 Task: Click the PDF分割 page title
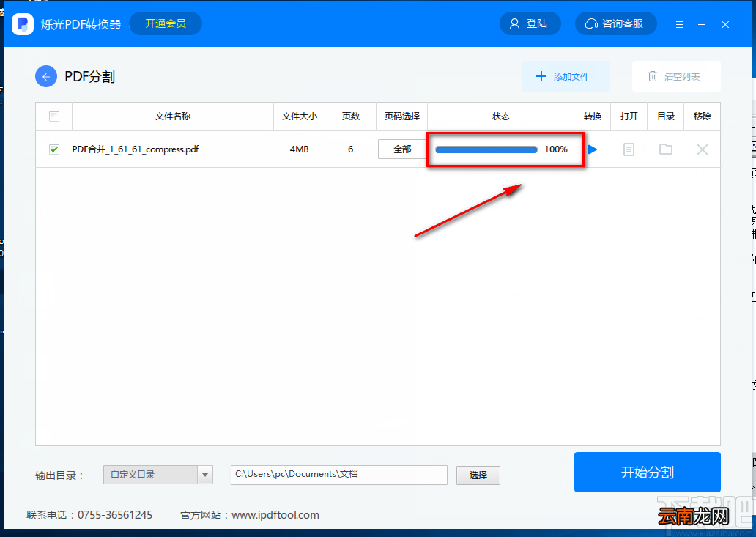point(89,77)
